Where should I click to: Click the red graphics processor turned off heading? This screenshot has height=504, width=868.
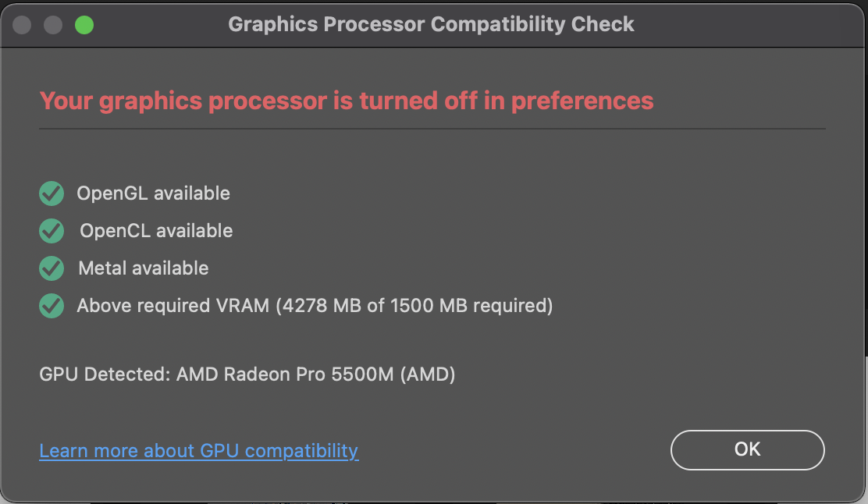346,101
